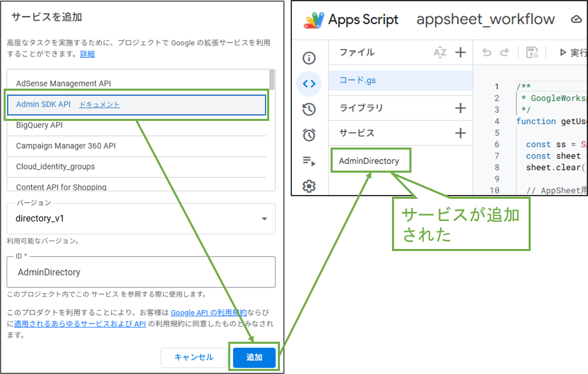Click the cloud status icon by project name
588x374 pixels.
tap(576, 19)
